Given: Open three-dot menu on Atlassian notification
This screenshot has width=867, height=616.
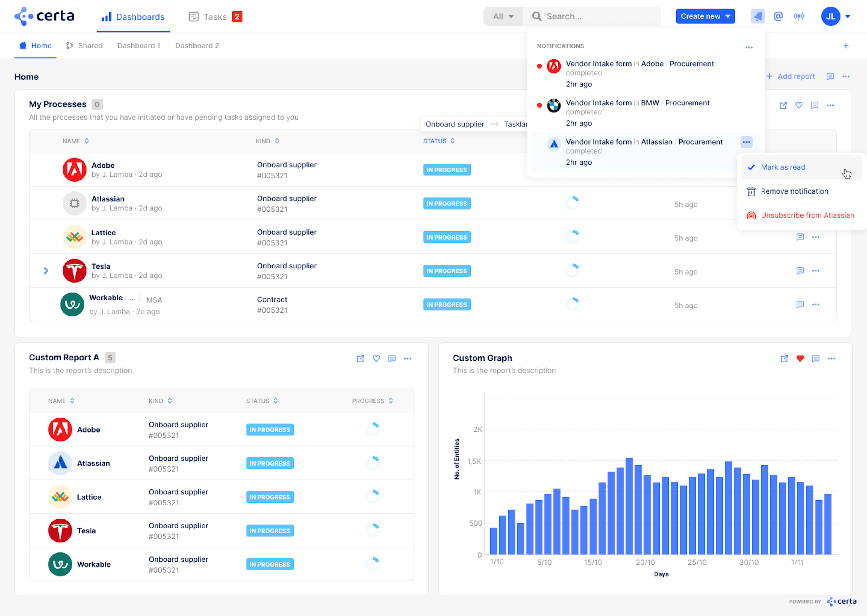Looking at the screenshot, I should click(x=746, y=142).
